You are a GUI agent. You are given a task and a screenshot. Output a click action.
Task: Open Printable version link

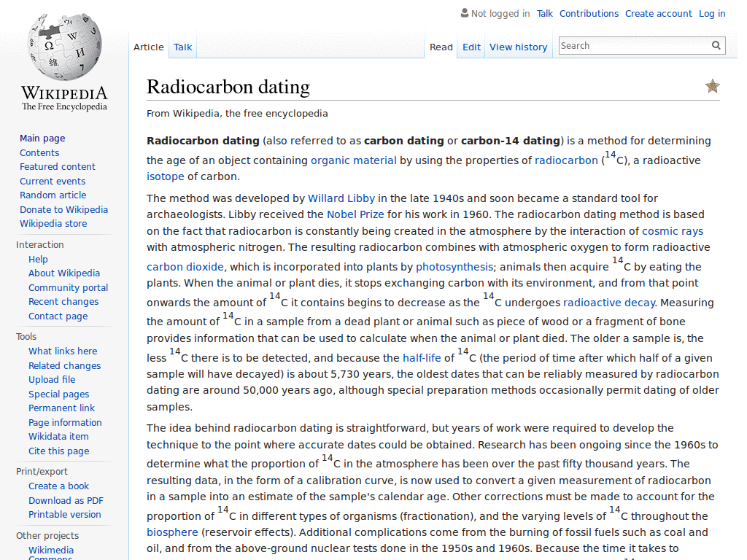65,514
